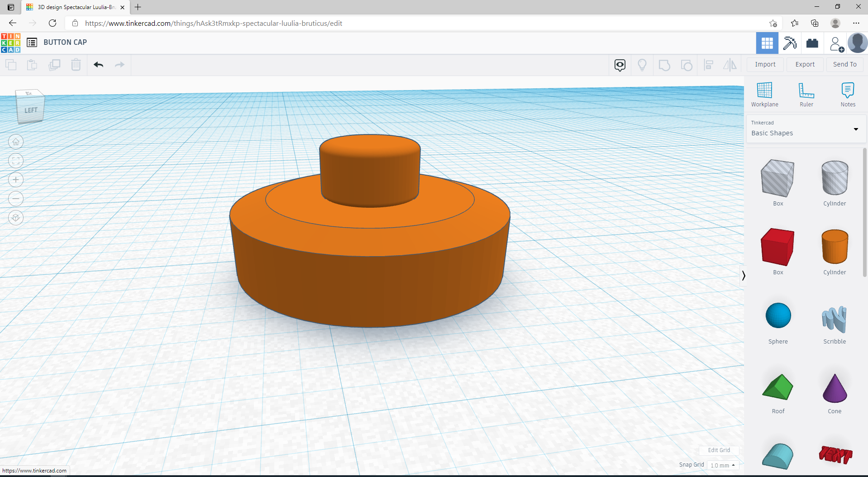Click the Zoom in button

[16, 180]
